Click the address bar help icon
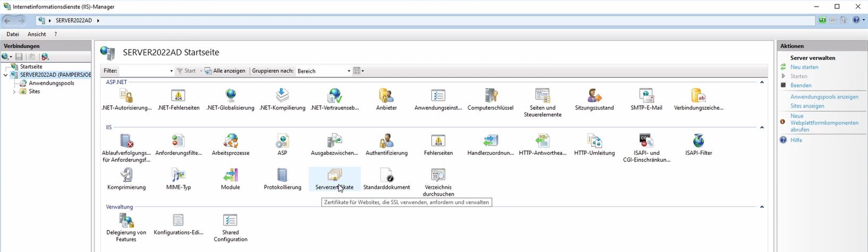This screenshot has width=868, height=252. pyautogui.click(x=856, y=20)
